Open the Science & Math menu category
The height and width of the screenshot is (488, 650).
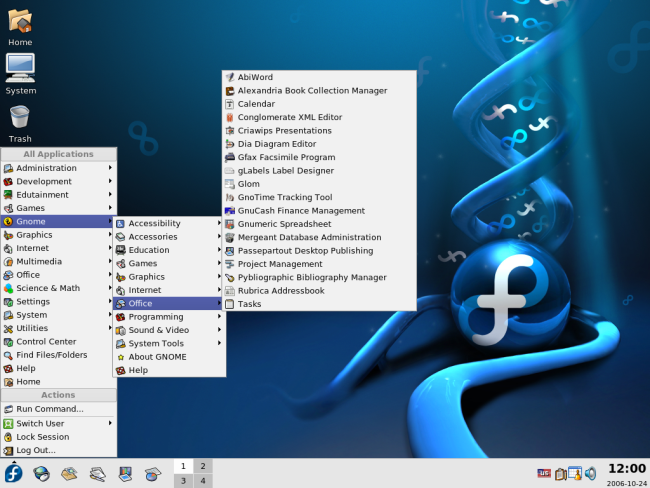[58, 288]
